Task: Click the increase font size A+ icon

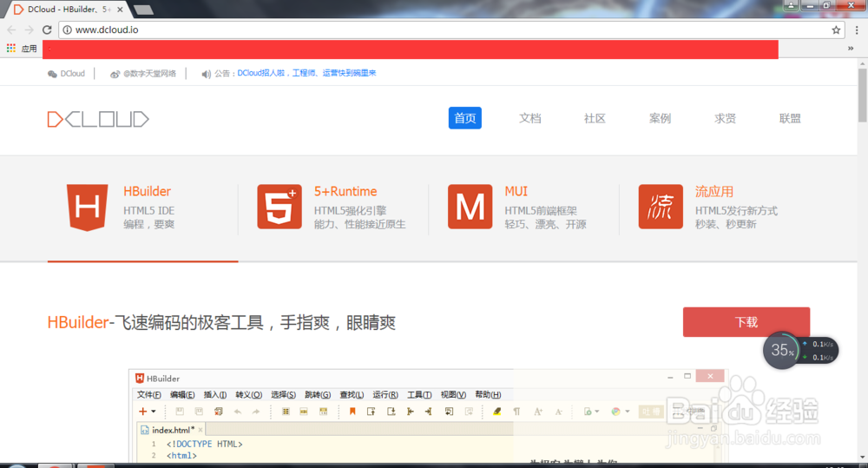Action: point(537,411)
